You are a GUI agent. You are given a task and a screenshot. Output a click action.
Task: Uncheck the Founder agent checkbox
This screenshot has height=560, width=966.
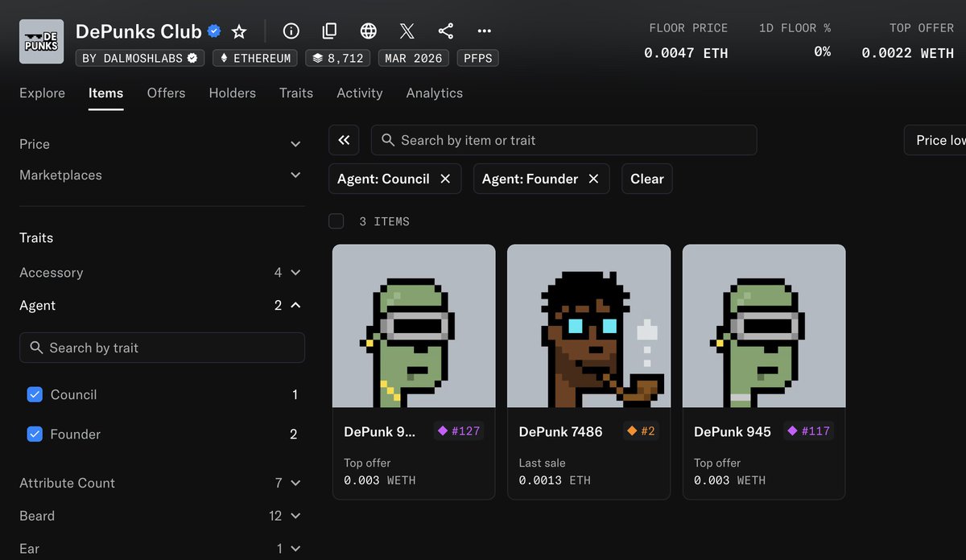[x=35, y=434]
